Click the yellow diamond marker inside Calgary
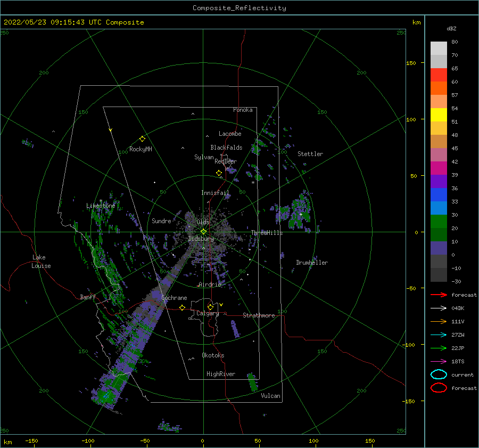 [x=210, y=307]
